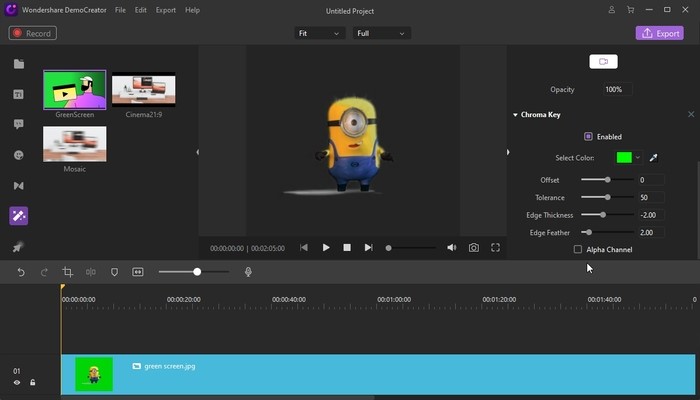Screen dimensions: 700x400
Task: Take a snapshot with camera icon
Action: pos(474,248)
